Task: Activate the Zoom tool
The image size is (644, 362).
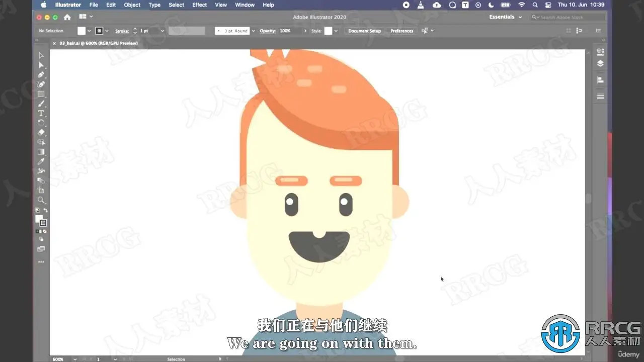Action: tap(41, 200)
